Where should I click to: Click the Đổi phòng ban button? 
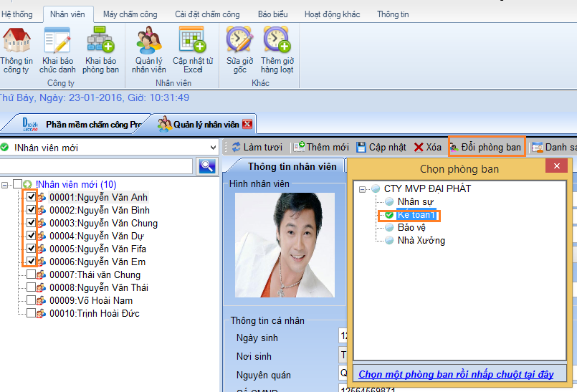click(x=486, y=147)
